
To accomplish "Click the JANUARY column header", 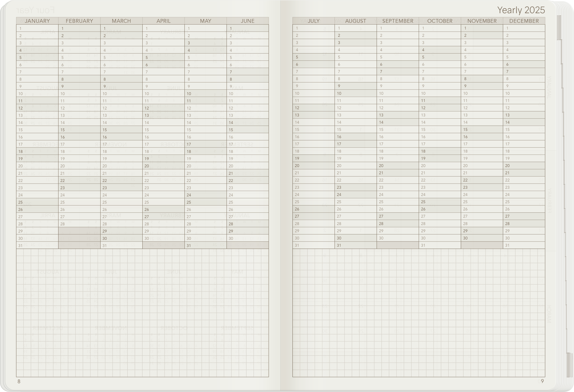I will pyautogui.click(x=37, y=21).
